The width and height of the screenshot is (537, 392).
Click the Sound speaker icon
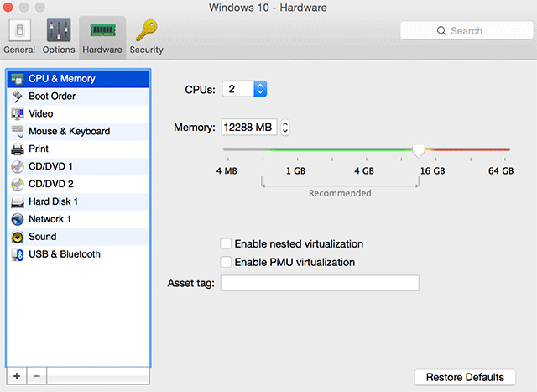click(x=18, y=237)
